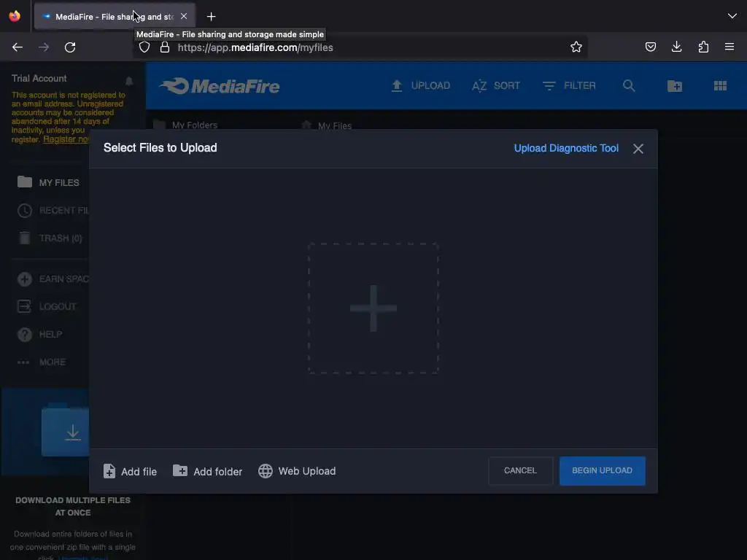
Task: Click LOGOUT in sidebar
Action: point(47,307)
